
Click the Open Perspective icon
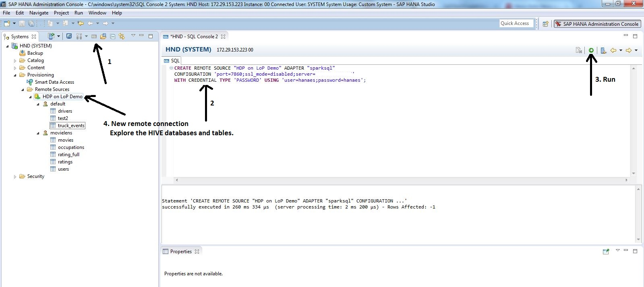[545, 24]
